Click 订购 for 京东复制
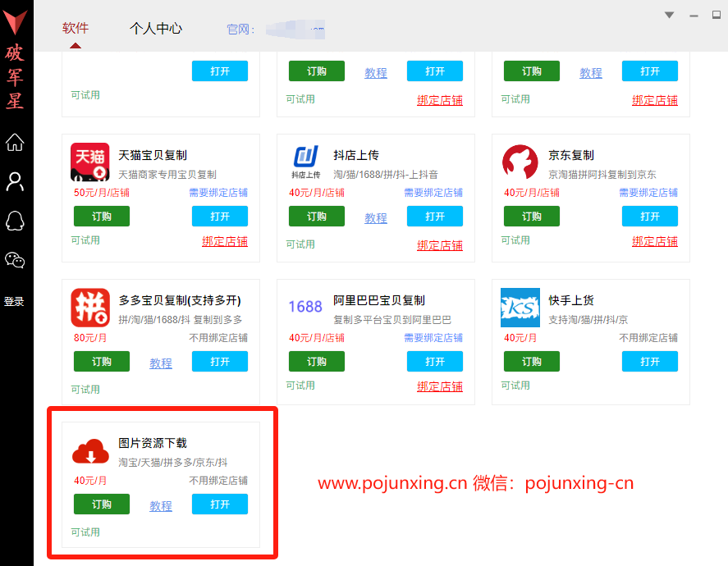 pyautogui.click(x=532, y=217)
